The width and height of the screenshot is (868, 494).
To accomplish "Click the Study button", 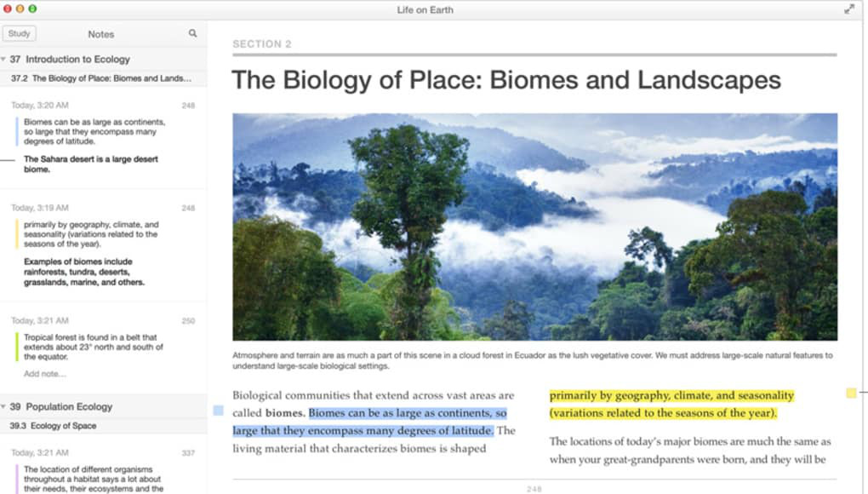I will pos(20,33).
